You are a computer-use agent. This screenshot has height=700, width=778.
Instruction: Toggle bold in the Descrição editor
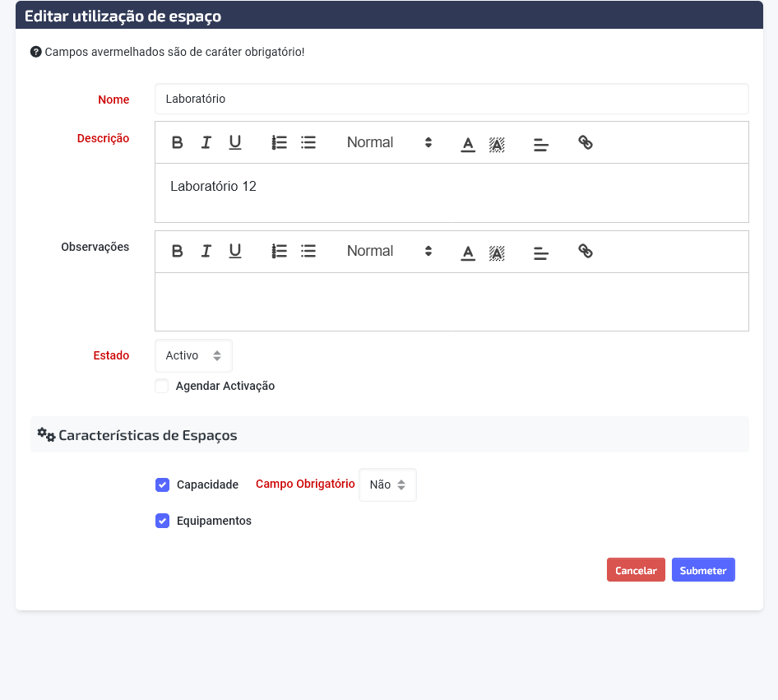coord(177,143)
